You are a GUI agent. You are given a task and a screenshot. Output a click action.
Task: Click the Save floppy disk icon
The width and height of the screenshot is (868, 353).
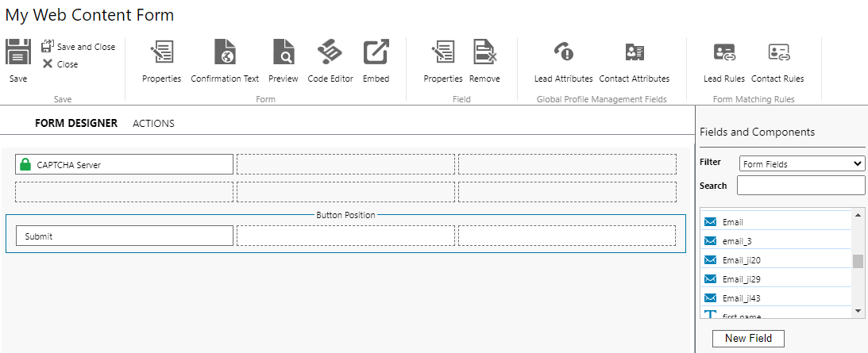[18, 52]
